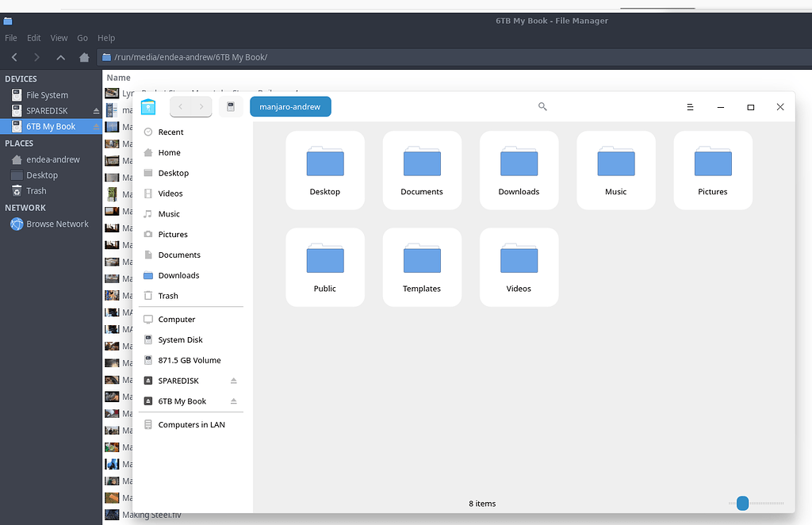Navigate up one directory with the up arrow
Screen dimensions: 812x525
coord(60,57)
